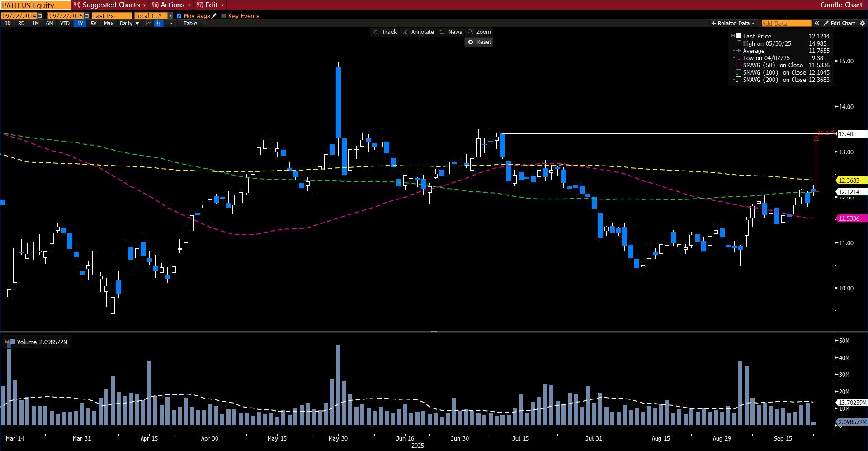This screenshot has height=451, width=868.
Task: Click the 2.098572M volume axis label
Action: point(852,422)
